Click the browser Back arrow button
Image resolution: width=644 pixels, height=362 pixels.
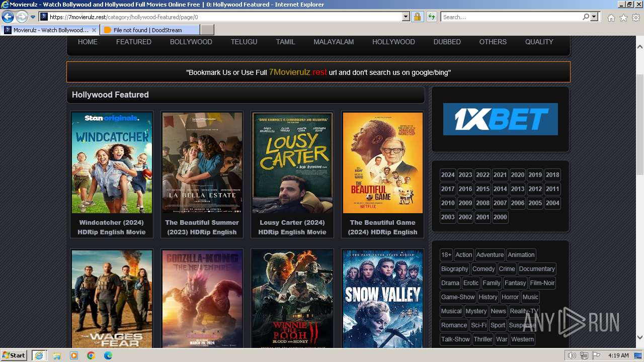pyautogui.click(x=8, y=17)
